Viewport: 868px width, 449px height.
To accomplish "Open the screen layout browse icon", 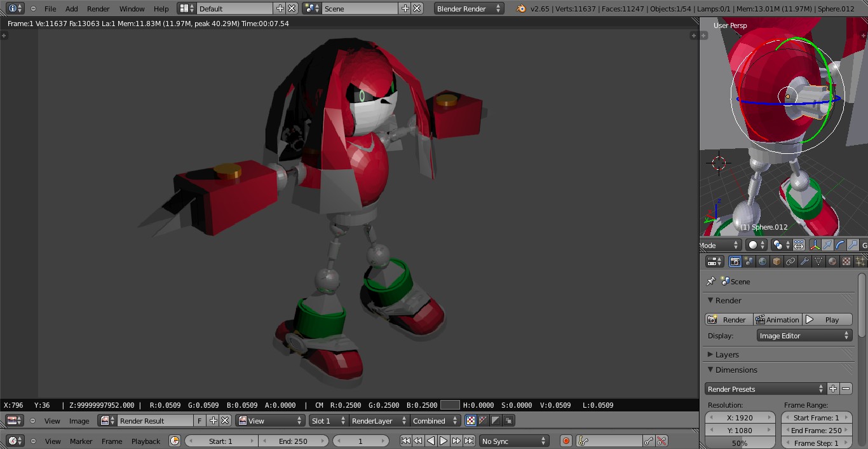I will pyautogui.click(x=187, y=8).
